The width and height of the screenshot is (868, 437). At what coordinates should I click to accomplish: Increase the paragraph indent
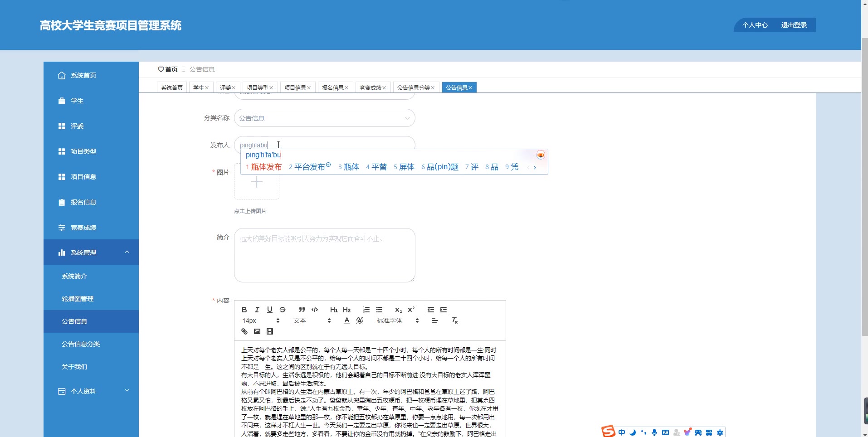coord(444,310)
